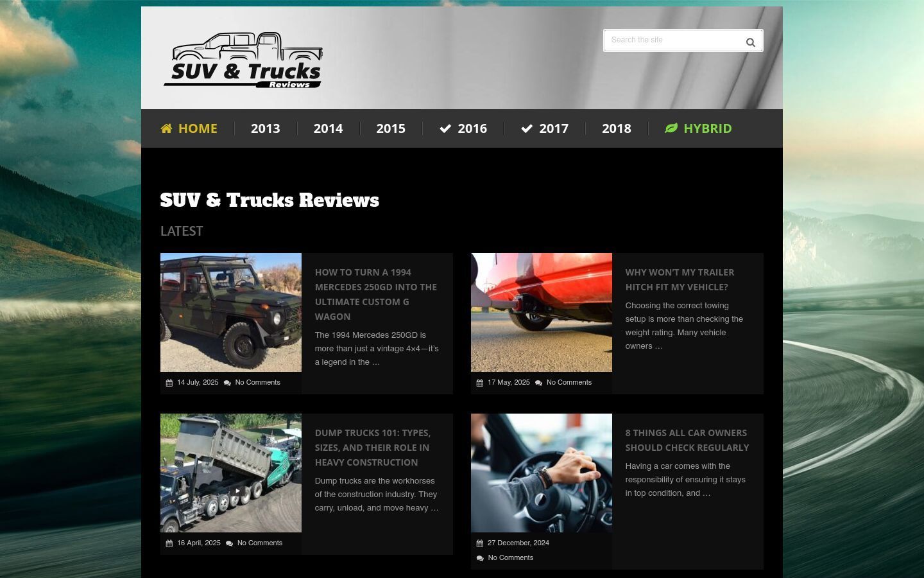
Task: Click the SUV & Trucks Reviews logo
Action: click(x=243, y=60)
